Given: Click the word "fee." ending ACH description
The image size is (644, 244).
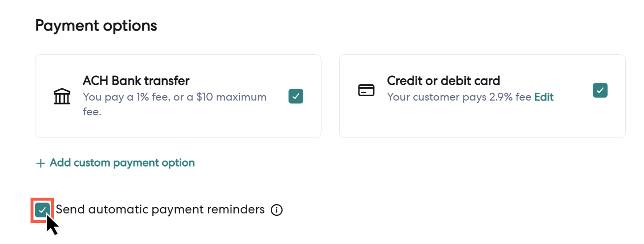Looking at the screenshot, I should (x=92, y=112).
